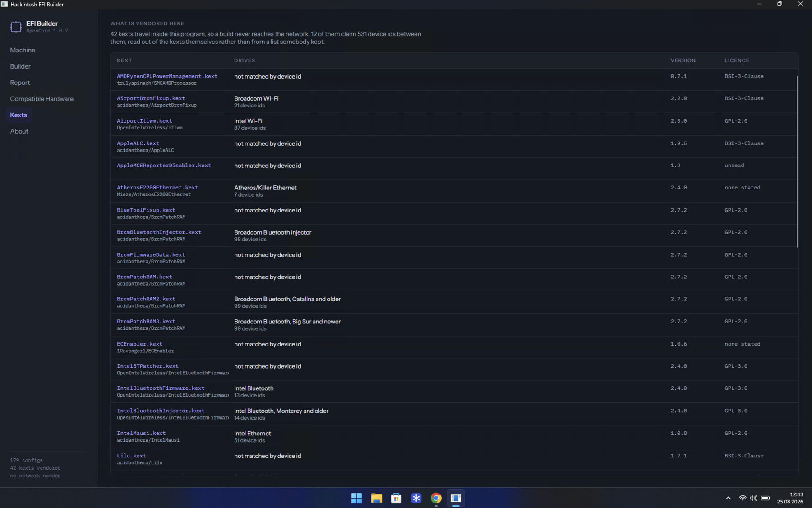Click the "OpenIntelWireless/itlwm" repository text
Screen dimensions: 812x508
150,128
